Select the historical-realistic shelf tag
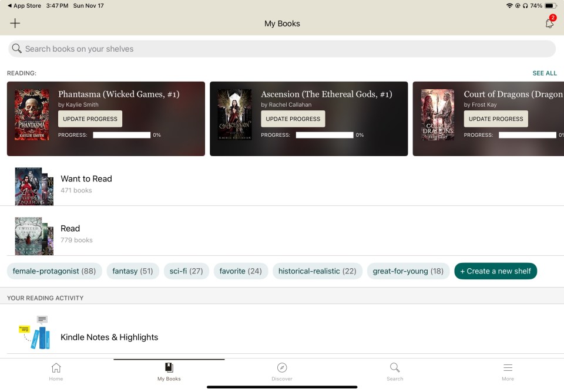This screenshot has width=564, height=392. [x=317, y=271]
